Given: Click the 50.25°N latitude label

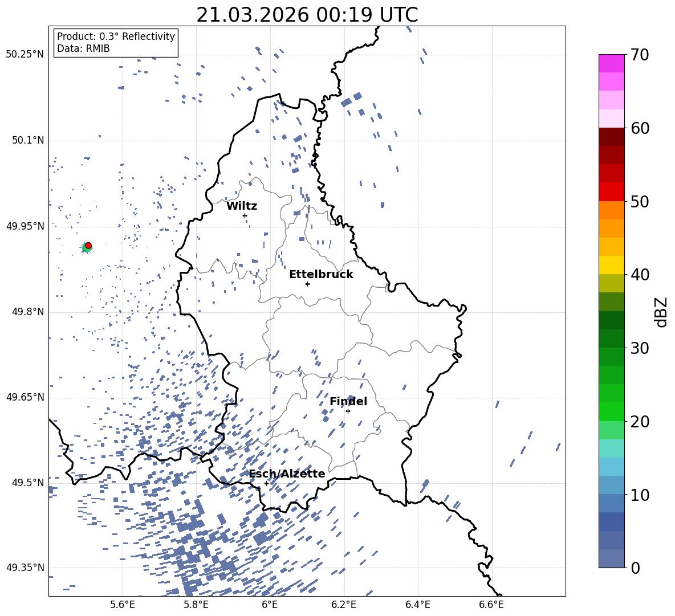Looking at the screenshot, I should 25,55.
